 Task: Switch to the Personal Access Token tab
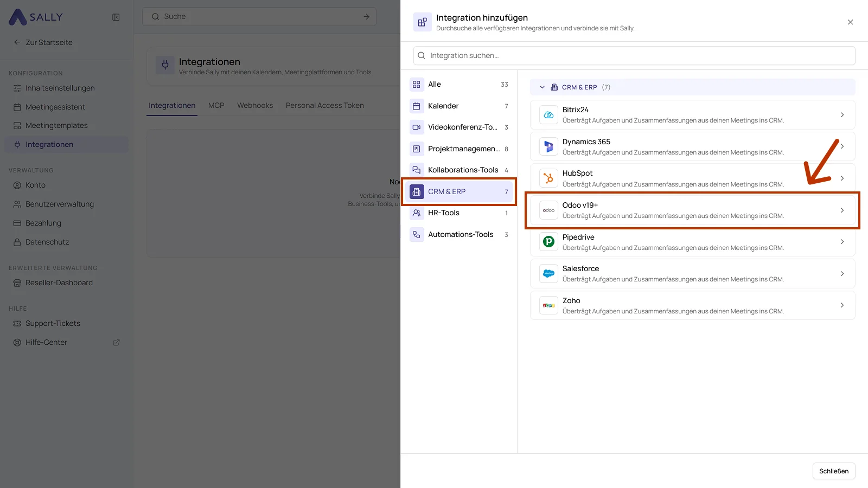[x=325, y=106]
